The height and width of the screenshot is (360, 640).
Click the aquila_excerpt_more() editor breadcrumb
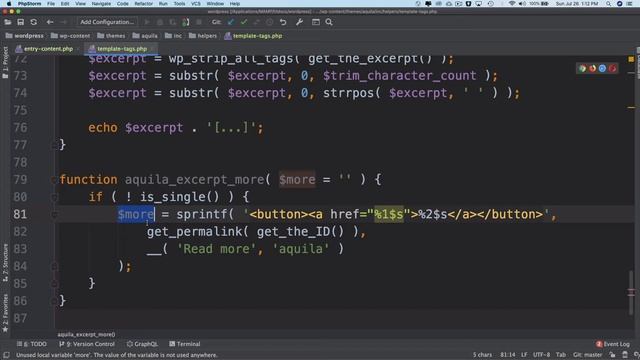point(86,334)
